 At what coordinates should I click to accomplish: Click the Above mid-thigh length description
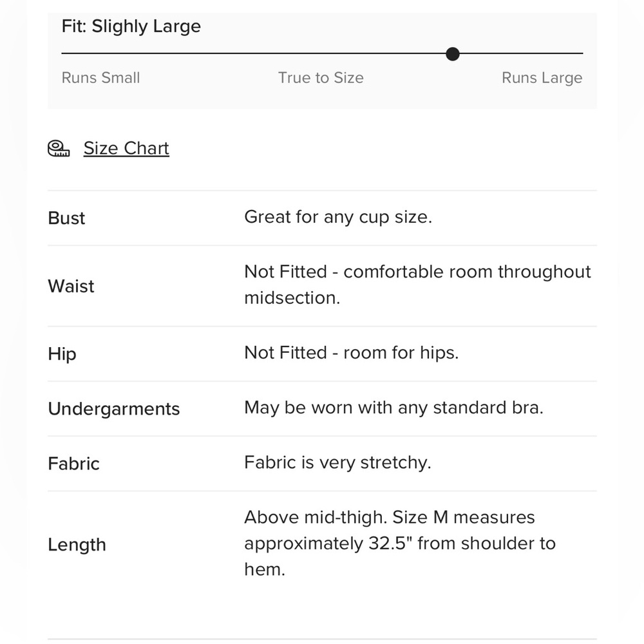pos(400,544)
